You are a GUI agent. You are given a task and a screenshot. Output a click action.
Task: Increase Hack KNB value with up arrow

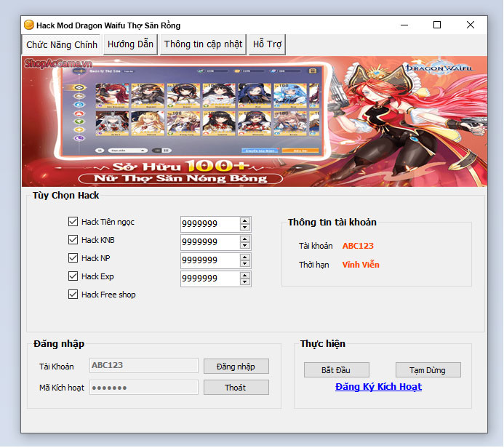click(245, 239)
